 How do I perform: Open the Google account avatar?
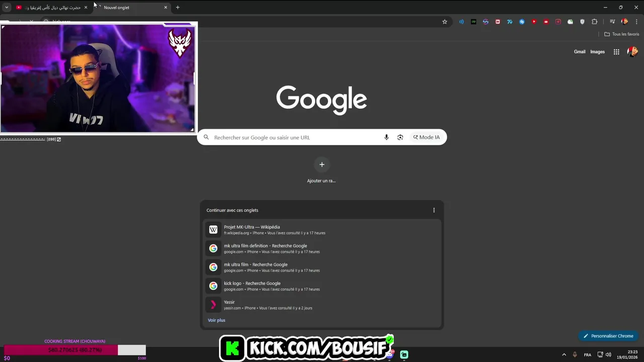point(632,52)
